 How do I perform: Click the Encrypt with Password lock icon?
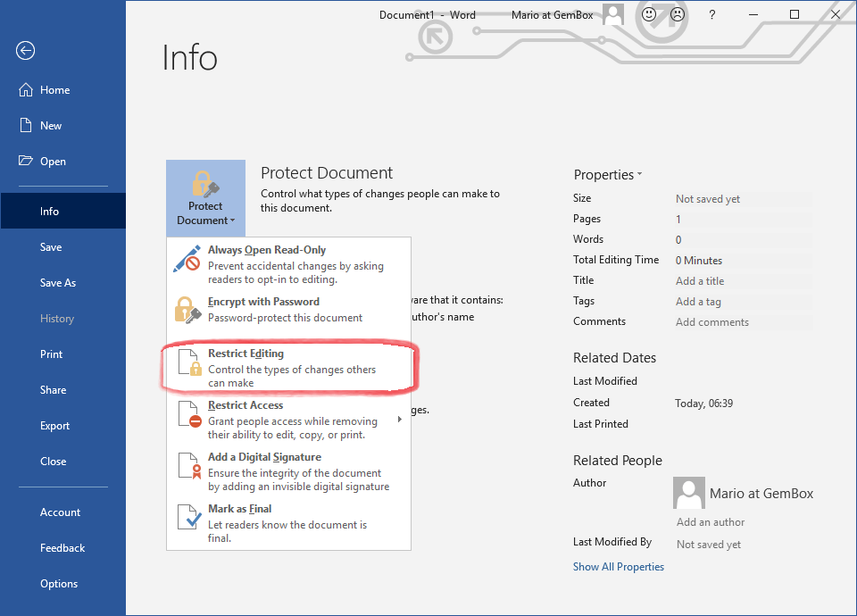coord(187,310)
